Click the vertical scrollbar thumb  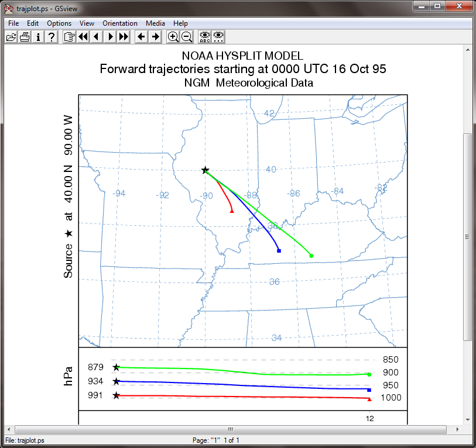(467, 237)
